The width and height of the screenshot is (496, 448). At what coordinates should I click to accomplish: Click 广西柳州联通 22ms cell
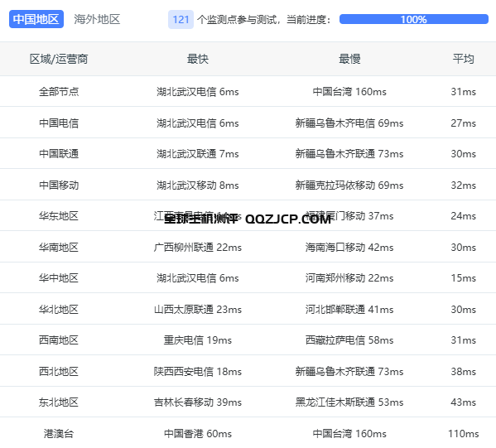(x=198, y=247)
